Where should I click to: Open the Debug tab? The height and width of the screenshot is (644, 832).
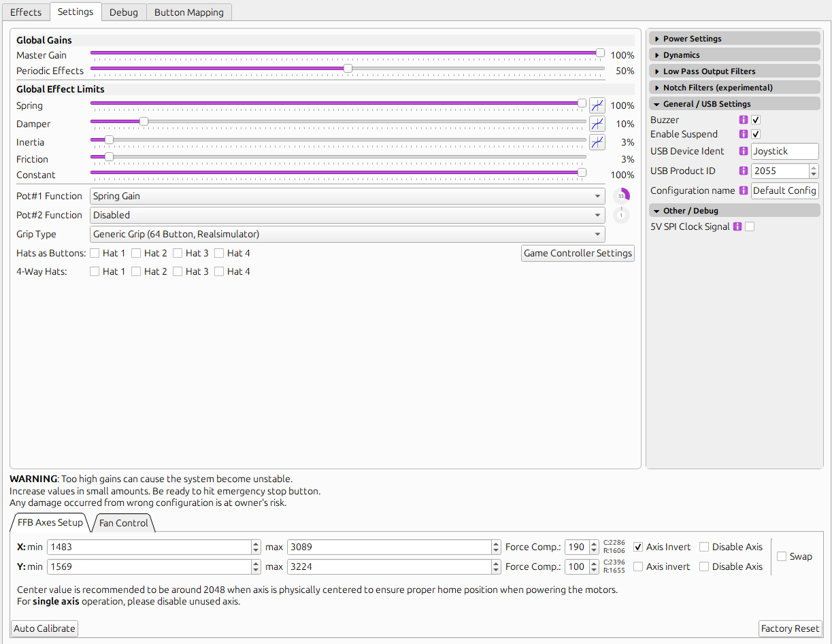(x=124, y=12)
